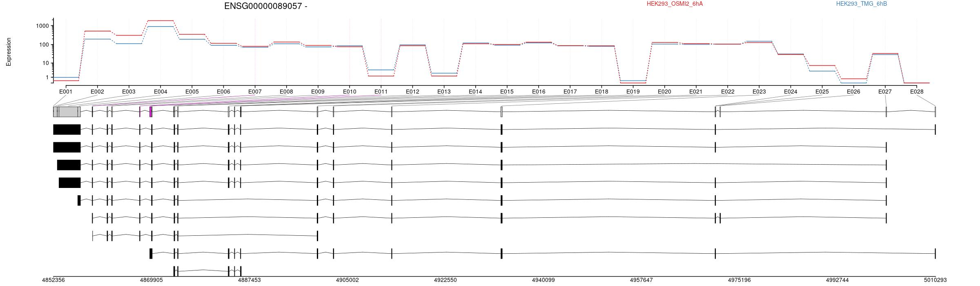
Task: Click exon label E022
Action: click(728, 92)
